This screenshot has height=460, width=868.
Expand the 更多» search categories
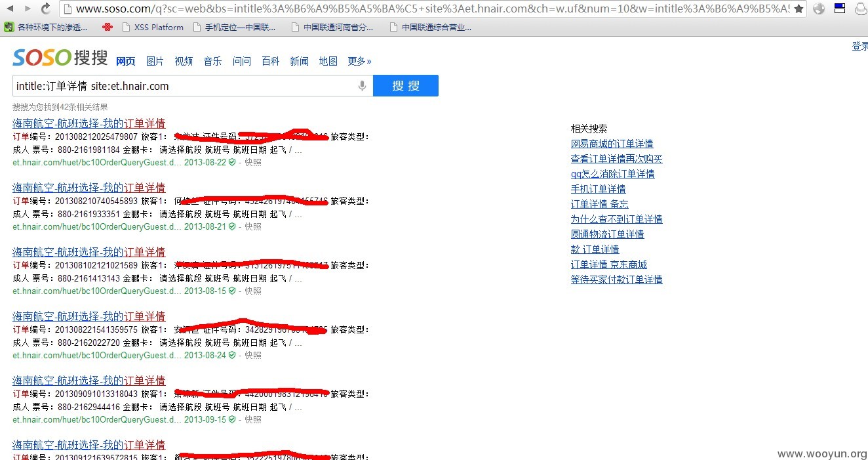tap(359, 61)
